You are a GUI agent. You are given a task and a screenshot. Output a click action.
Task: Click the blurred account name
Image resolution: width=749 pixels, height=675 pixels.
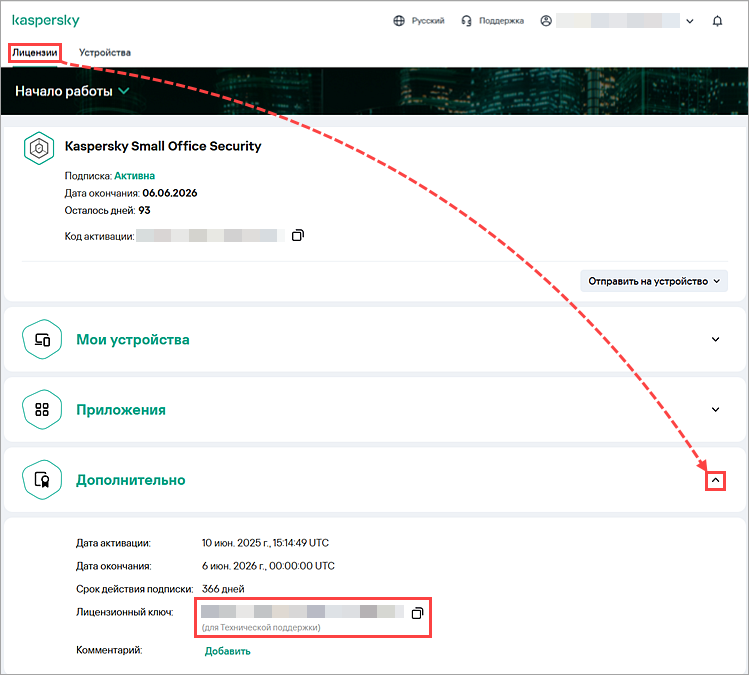(618, 21)
